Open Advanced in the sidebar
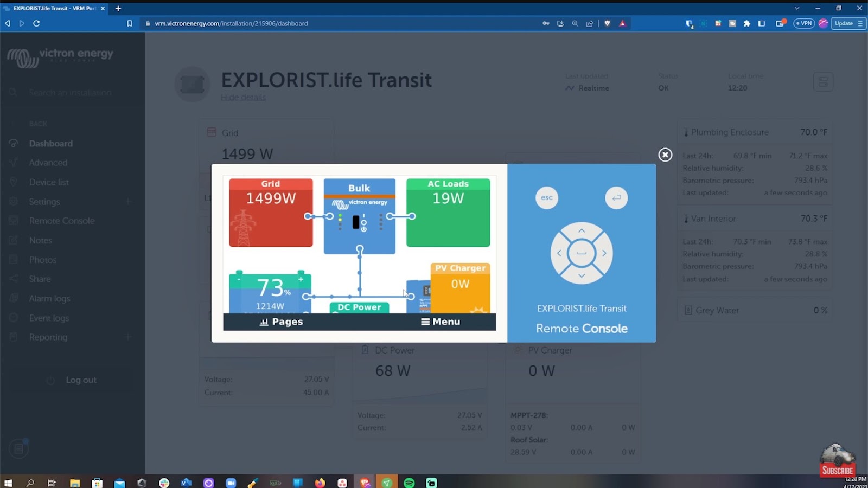Screen dimensions: 868x488 (48, 163)
